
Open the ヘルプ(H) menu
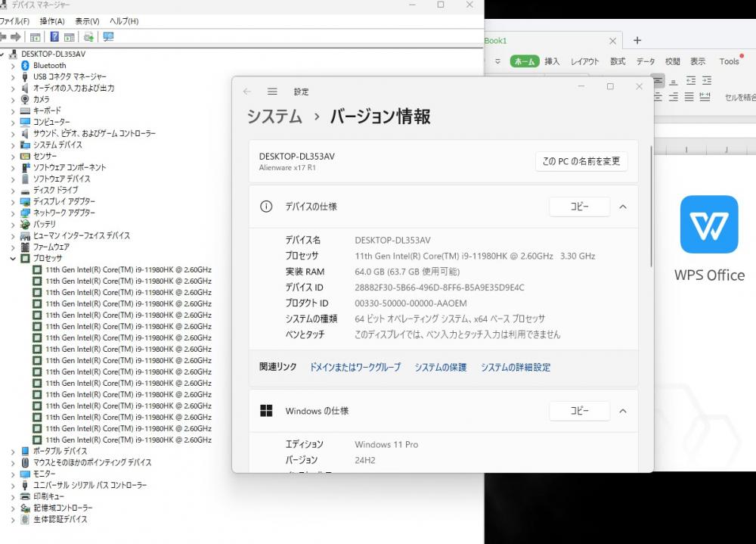point(124,21)
